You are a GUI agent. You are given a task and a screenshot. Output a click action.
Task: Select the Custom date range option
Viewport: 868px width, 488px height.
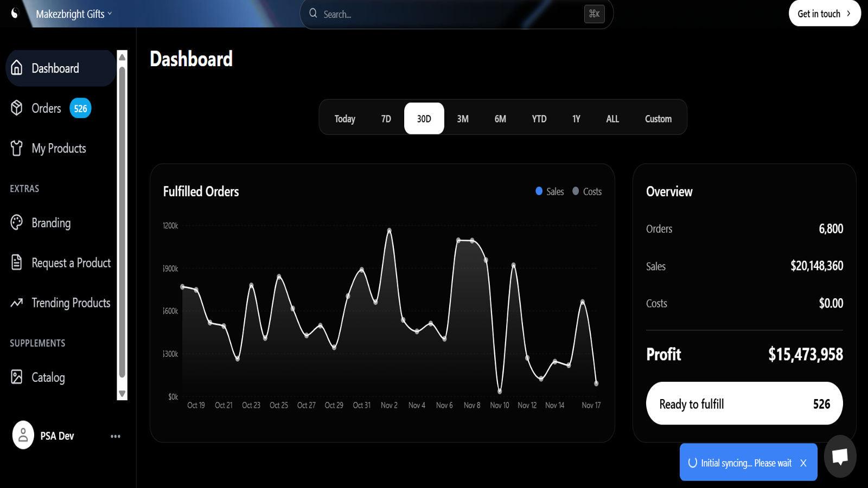coord(658,119)
